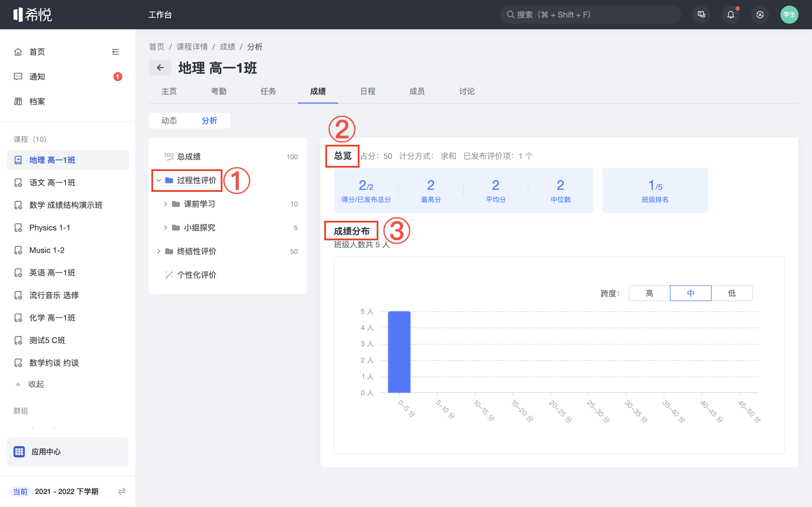This screenshot has height=507, width=812.
Task: Collapse the 过程性评价 folder chevron
Action: click(159, 180)
